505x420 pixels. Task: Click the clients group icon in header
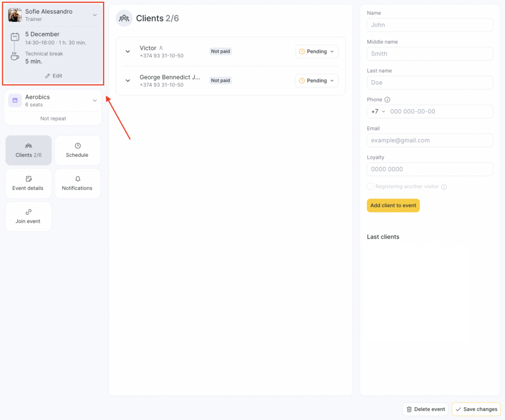click(124, 18)
